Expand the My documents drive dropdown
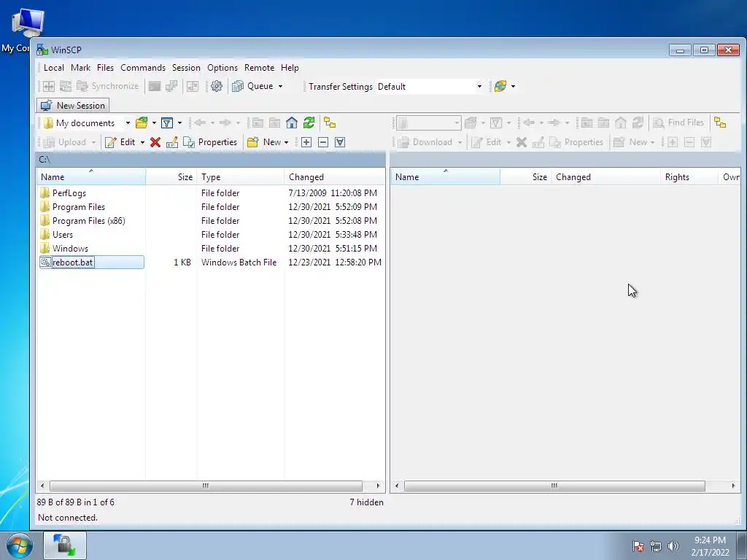Viewport: 747px width, 560px height. tap(128, 122)
